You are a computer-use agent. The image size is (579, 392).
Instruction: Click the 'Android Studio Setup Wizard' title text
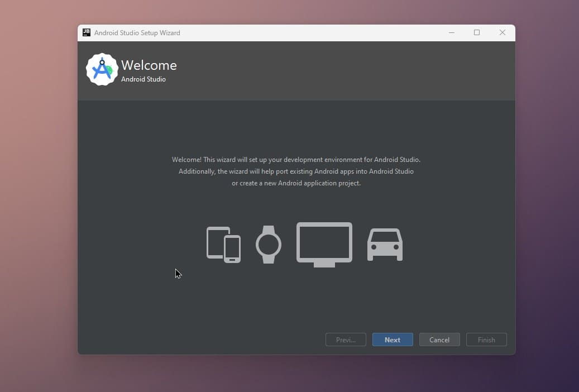137,33
